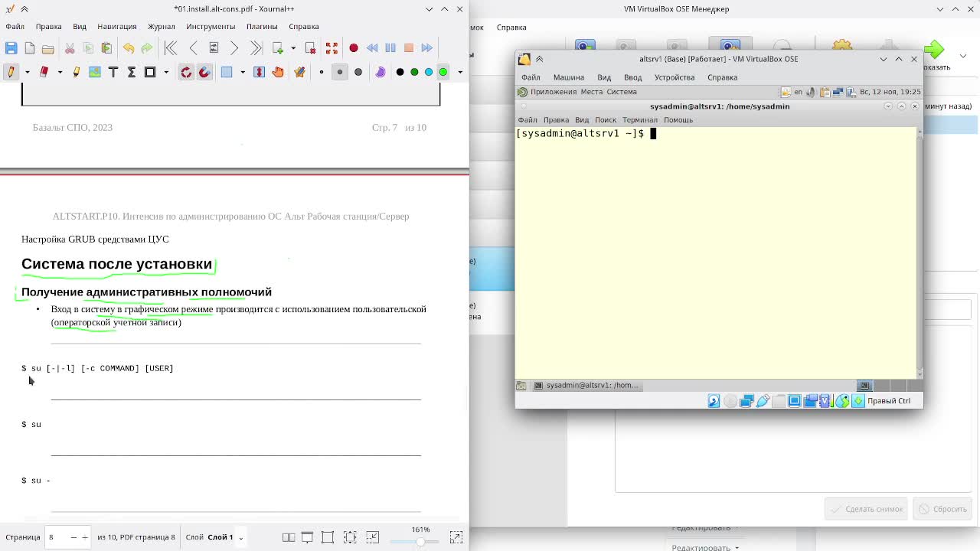The width and height of the screenshot is (980, 551).
Task: Open insert page options dropdown
Action: tap(293, 48)
